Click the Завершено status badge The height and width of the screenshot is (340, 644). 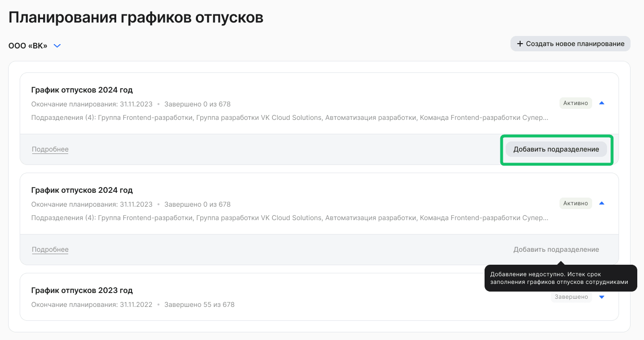(x=571, y=297)
